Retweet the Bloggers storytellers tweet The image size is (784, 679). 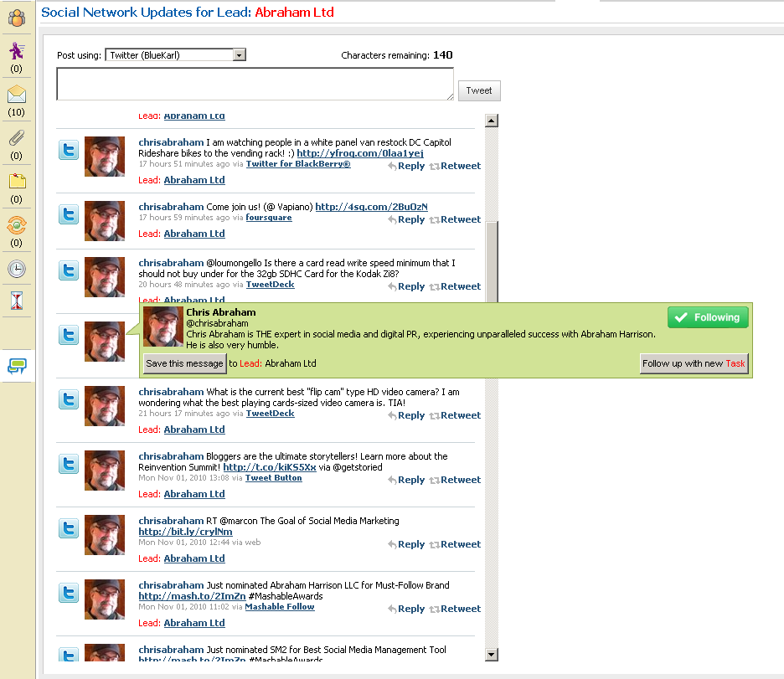(455, 480)
